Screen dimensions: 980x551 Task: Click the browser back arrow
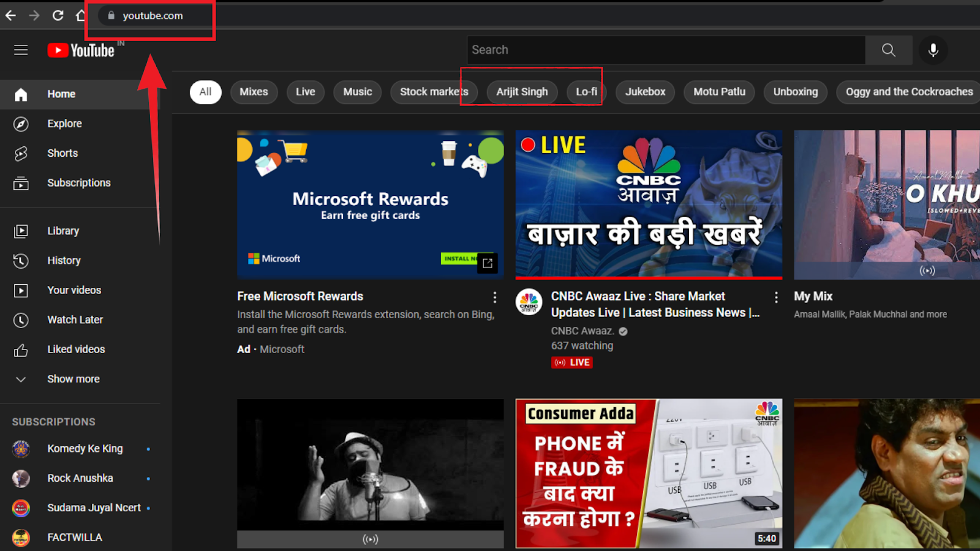[x=11, y=15]
